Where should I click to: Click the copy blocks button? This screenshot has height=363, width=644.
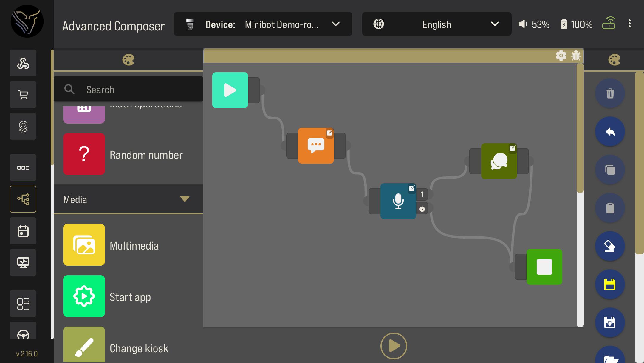[610, 170]
